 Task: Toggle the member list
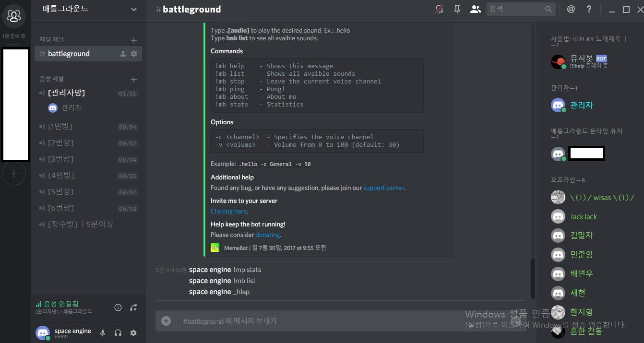coord(476,9)
